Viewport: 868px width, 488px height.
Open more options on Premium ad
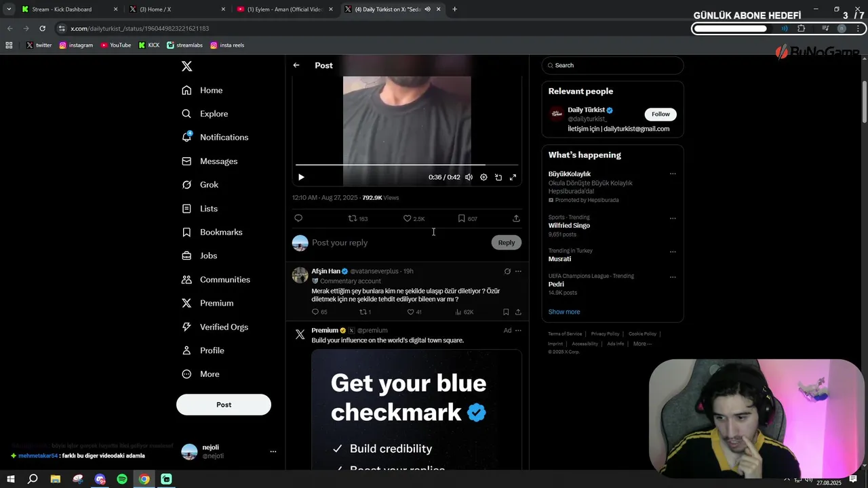[518, 330]
